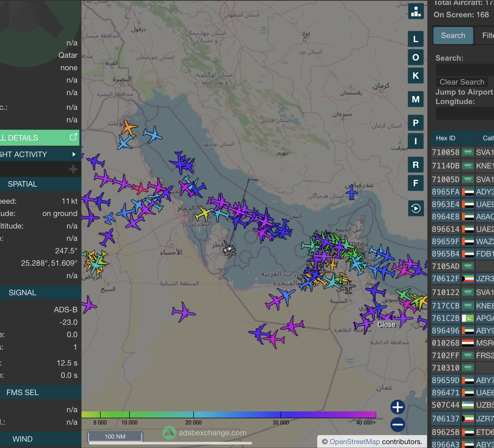
Task: Click the 25.288°, 51.609° position value
Action: [x=49, y=263]
